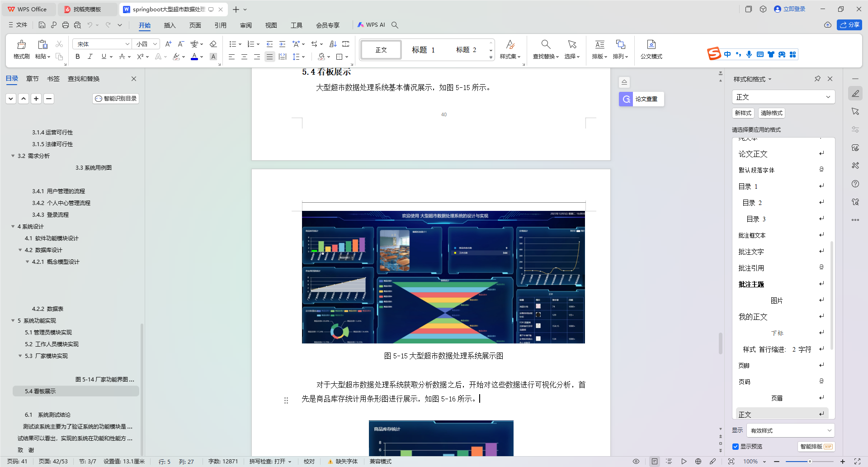The height and width of the screenshot is (467, 868).
Task: Click the 清除格式 button
Action: [771, 113]
